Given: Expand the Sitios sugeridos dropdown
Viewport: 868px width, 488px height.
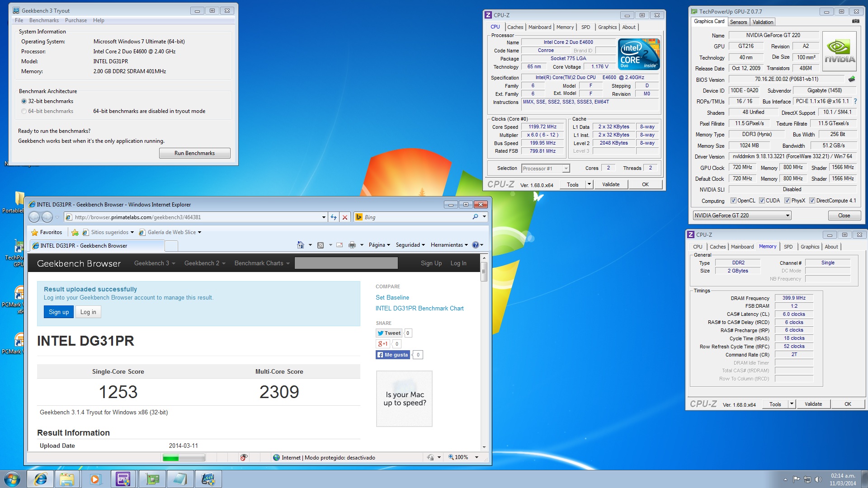Looking at the screenshot, I should click(132, 232).
